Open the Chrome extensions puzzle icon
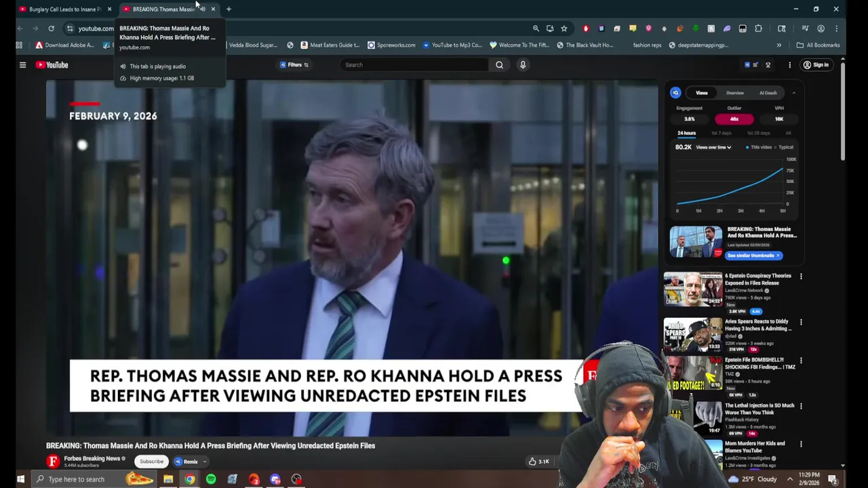This screenshot has width=868, height=488. pos(758,28)
